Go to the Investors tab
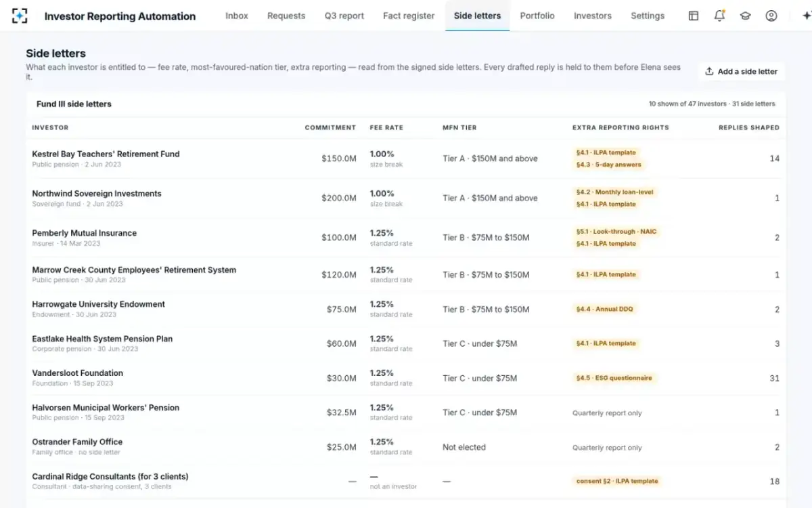 [x=593, y=16]
